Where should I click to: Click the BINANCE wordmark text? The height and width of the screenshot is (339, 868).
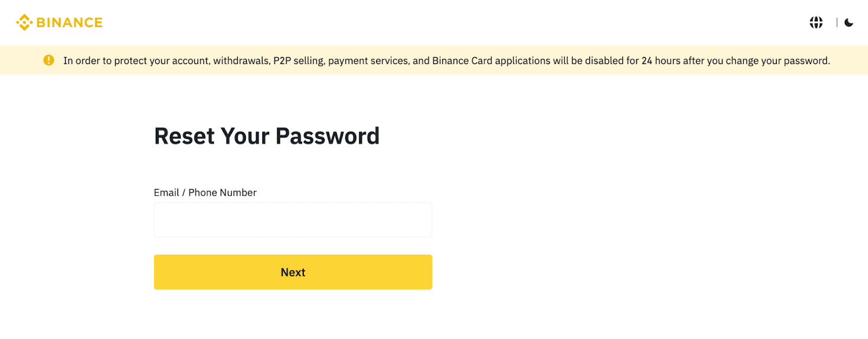(69, 22)
